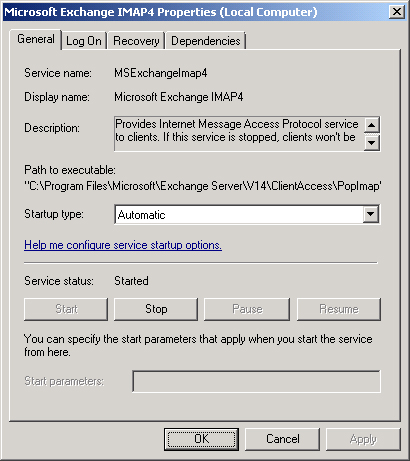Click the Apply button

tap(363, 439)
